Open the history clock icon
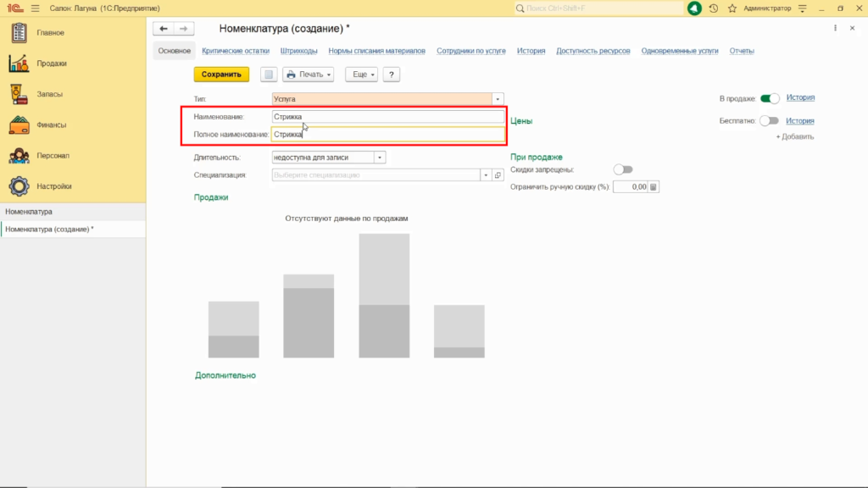Image resolution: width=868 pixels, height=488 pixels. [714, 8]
